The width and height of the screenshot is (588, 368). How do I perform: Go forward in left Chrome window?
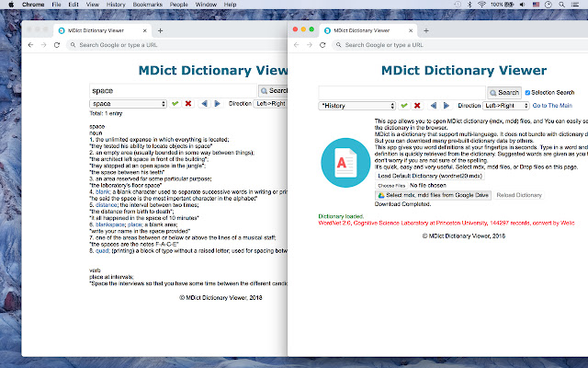click(x=43, y=45)
